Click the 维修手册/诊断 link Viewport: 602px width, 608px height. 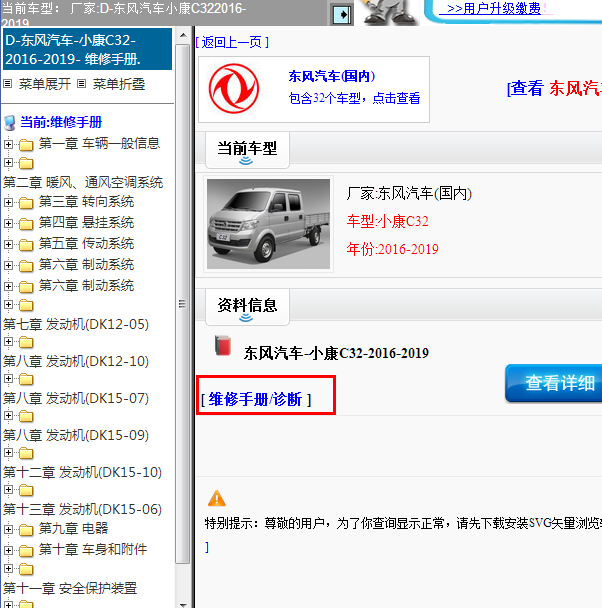click(x=255, y=399)
